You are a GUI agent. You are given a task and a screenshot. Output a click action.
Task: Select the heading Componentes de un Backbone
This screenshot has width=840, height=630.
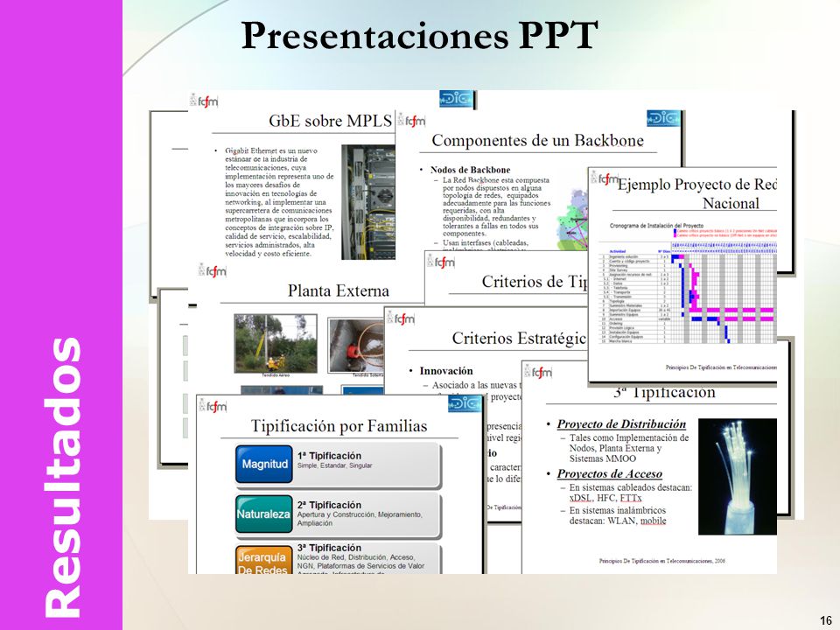(x=537, y=140)
